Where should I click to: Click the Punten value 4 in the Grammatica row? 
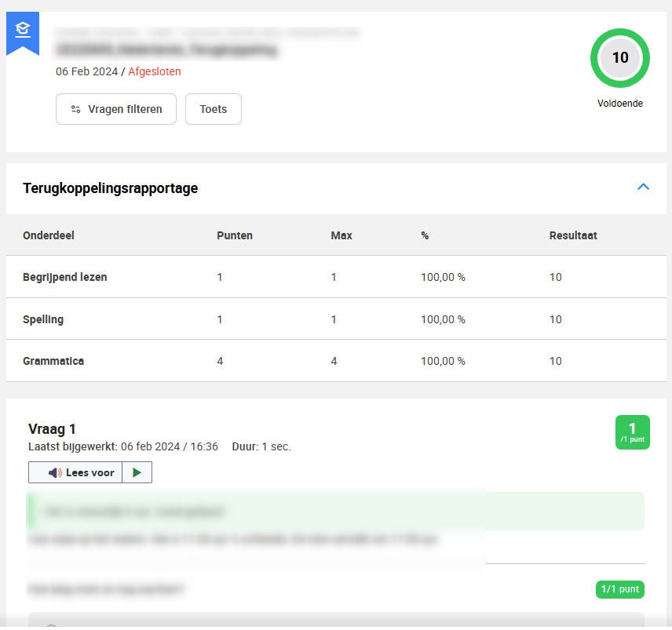pyautogui.click(x=220, y=361)
